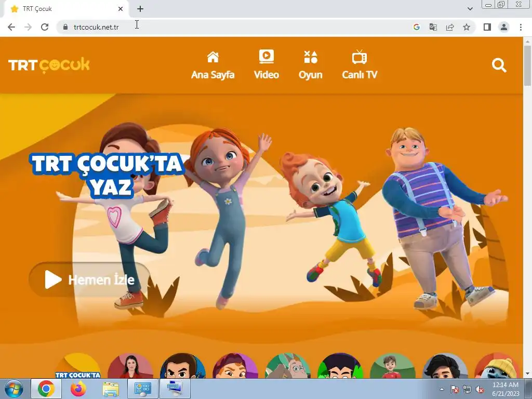Open the purple-haired character thumbnail

pos(235,366)
